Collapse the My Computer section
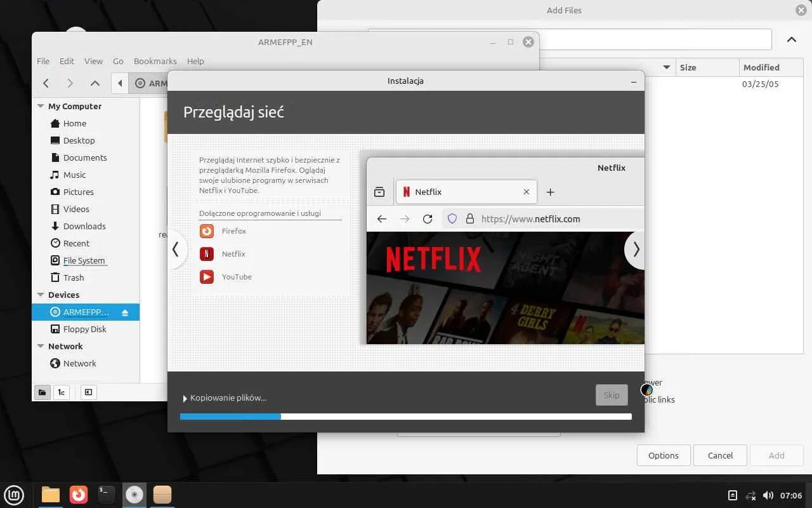The width and height of the screenshot is (812, 508). [41, 107]
